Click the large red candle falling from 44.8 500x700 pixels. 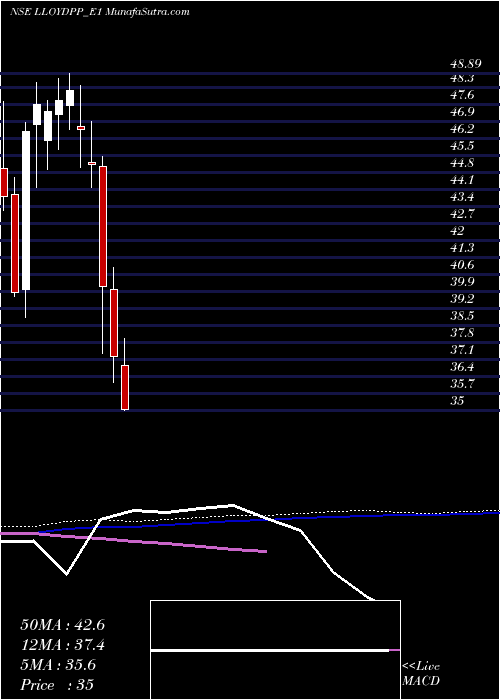pos(103,226)
